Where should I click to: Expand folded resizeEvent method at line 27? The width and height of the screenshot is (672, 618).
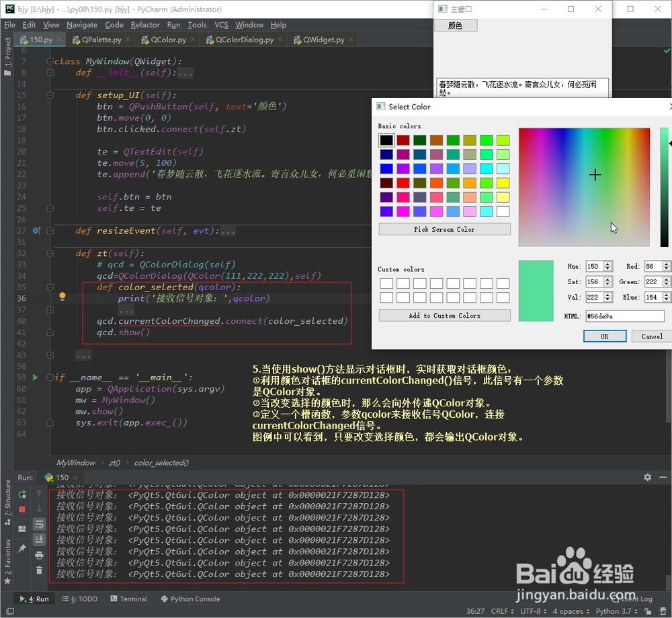50,231
